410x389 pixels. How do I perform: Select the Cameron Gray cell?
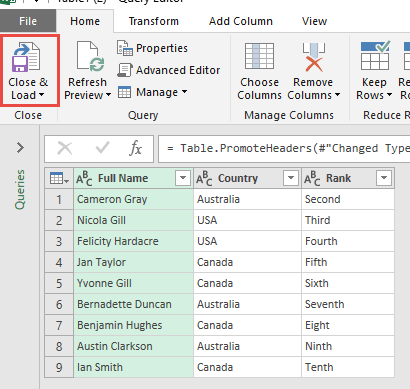click(133, 199)
